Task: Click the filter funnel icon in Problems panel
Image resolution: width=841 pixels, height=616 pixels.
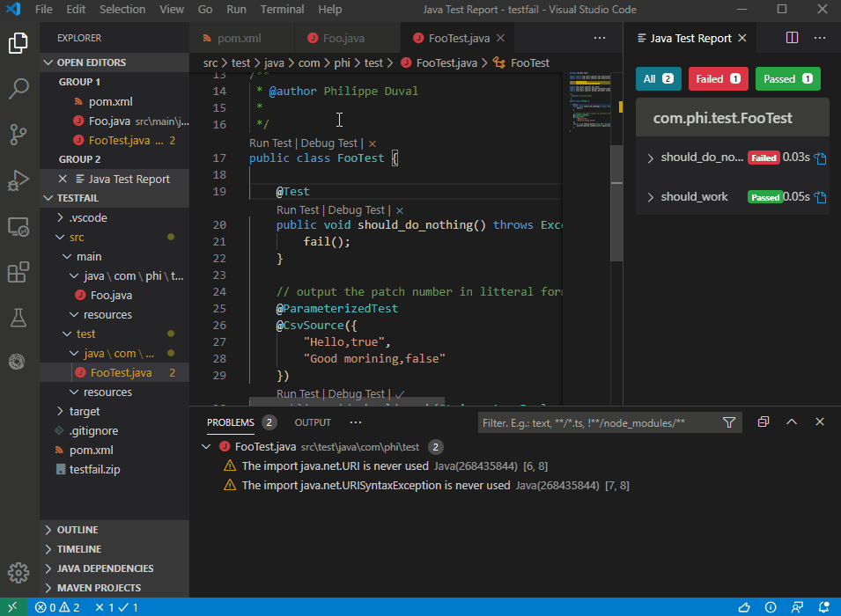Action: coord(729,422)
